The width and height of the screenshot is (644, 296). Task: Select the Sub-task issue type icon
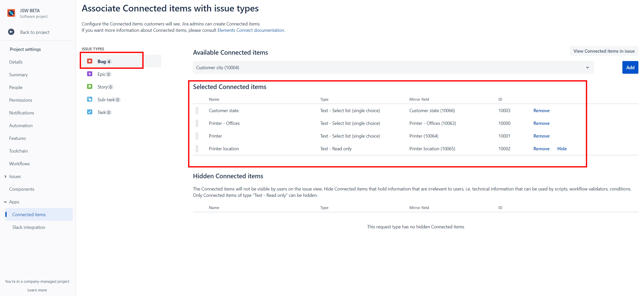click(90, 99)
